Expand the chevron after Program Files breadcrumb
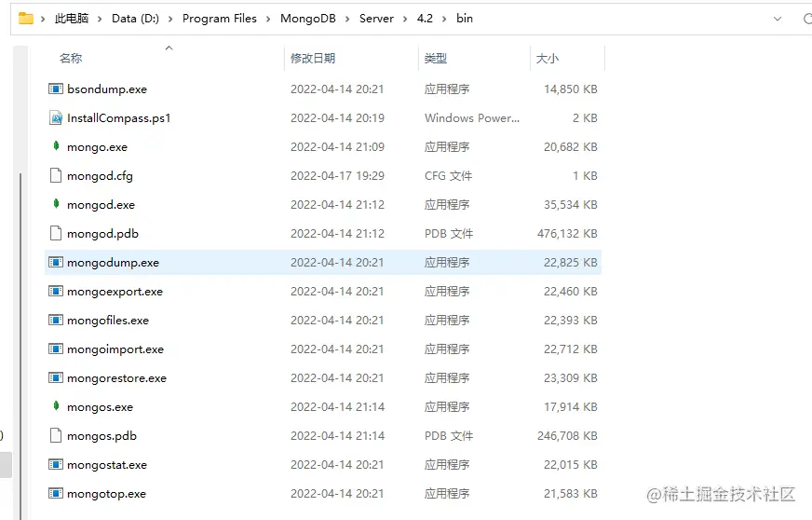The image size is (812, 520). 268,19
